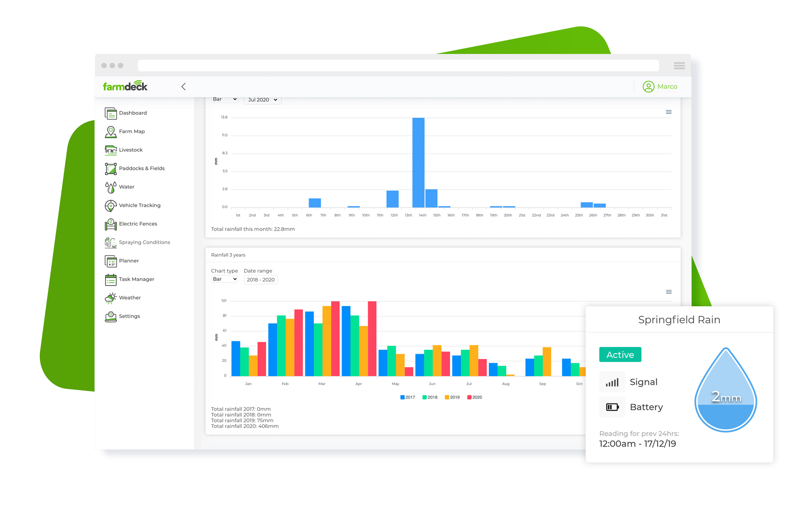The width and height of the screenshot is (812, 516).
Task: Open the Jul 2020 month dropdown
Action: 263,100
